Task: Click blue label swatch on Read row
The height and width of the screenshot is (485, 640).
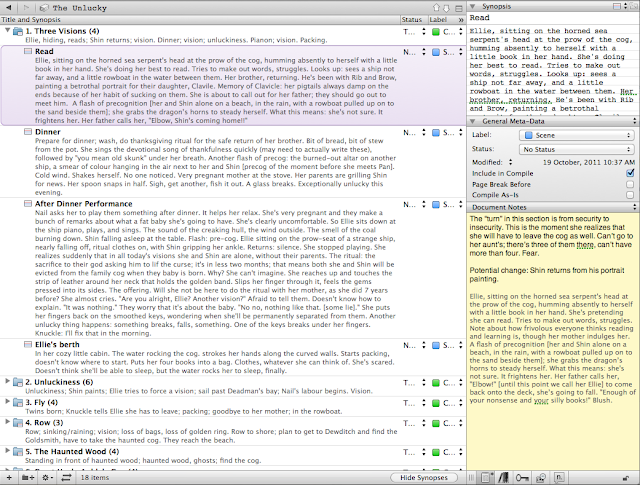Action: click(436, 52)
